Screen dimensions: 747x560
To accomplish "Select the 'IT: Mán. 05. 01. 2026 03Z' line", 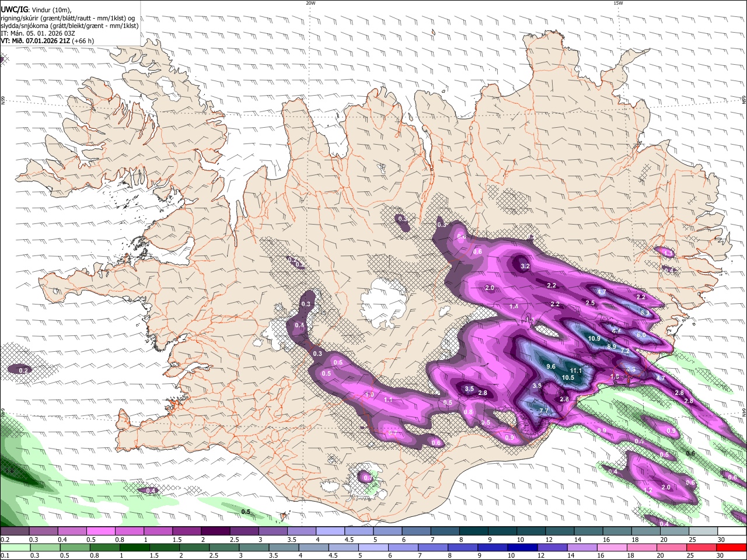I will coord(38,33).
